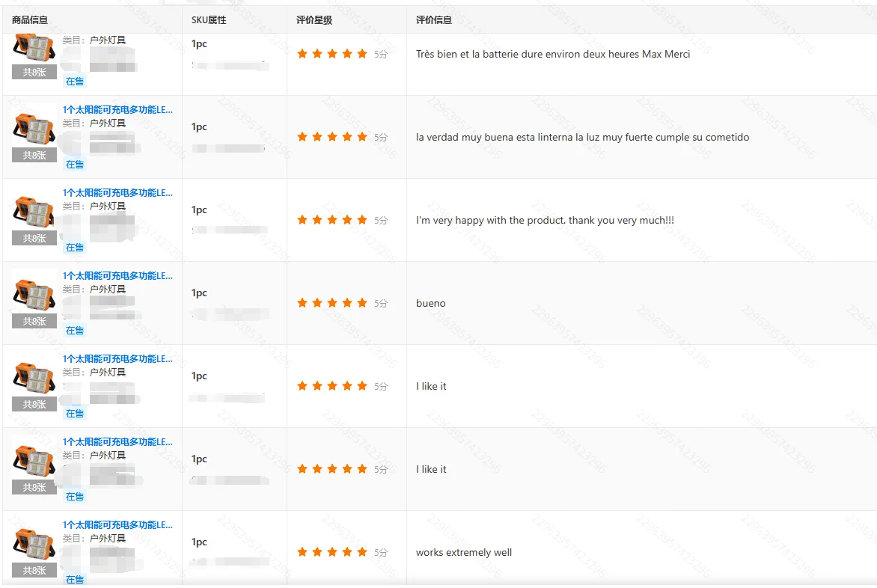Open the '共8张' gallery badge in 'works extremely well' row
The image size is (877, 588).
34,571
